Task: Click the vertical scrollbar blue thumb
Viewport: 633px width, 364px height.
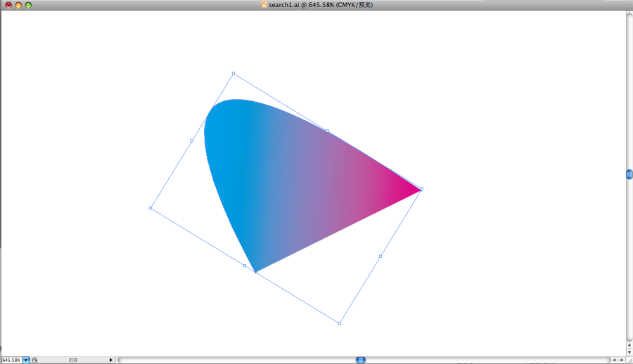Action: click(629, 174)
